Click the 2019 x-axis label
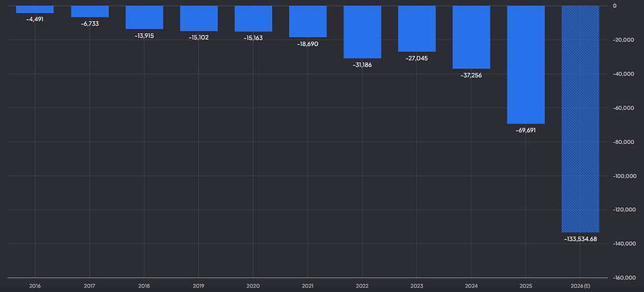644x292 pixels. pos(198,285)
